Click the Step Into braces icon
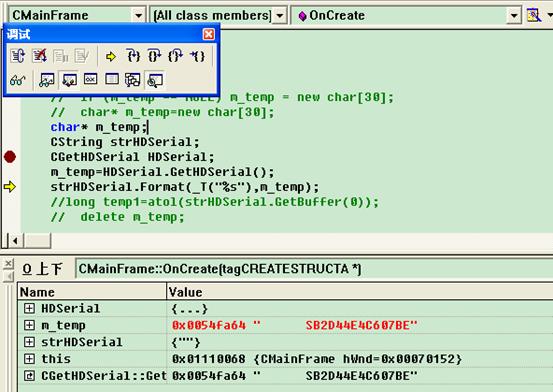The height and width of the screenshot is (392, 553). coord(133,56)
